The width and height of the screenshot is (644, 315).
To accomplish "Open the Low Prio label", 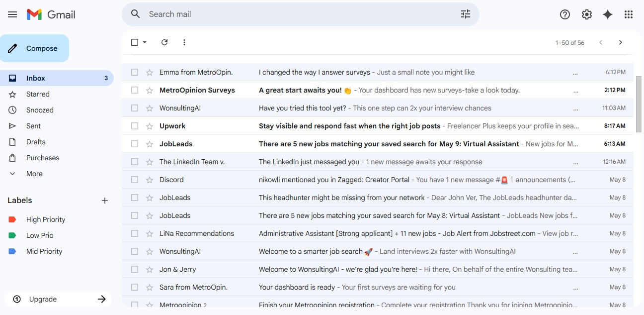I will (x=40, y=235).
